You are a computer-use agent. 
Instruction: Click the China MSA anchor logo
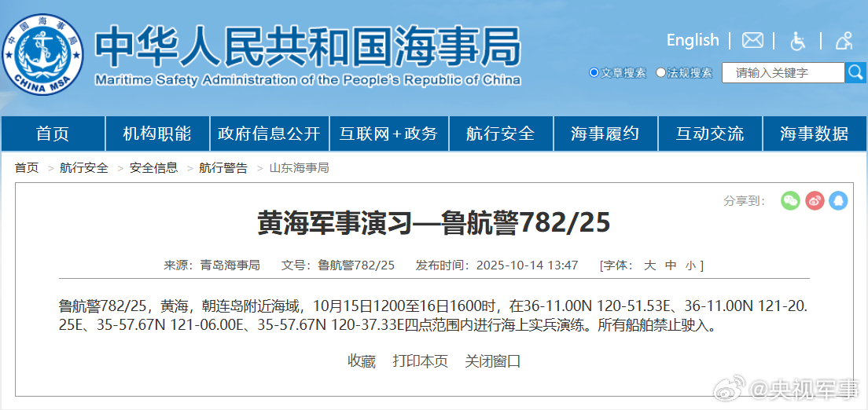click(x=43, y=53)
